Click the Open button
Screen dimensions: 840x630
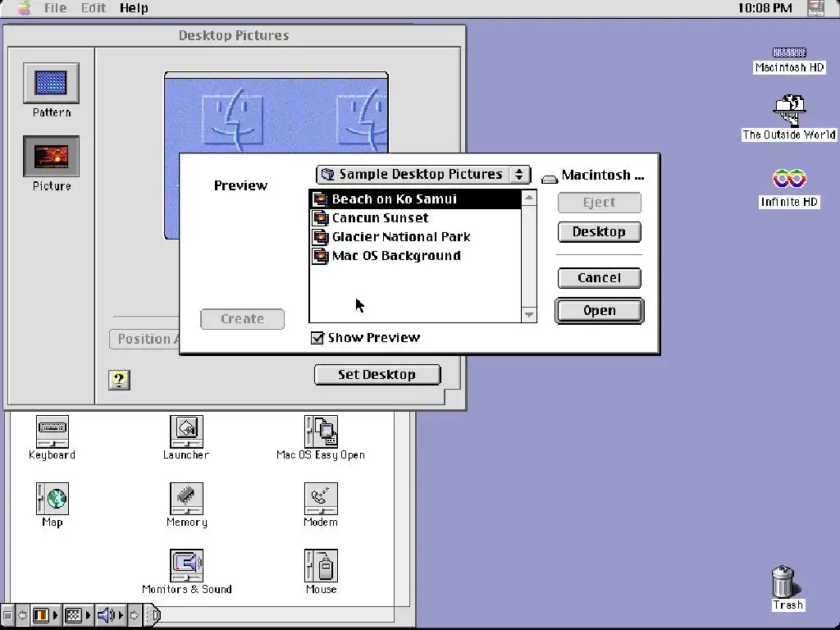coord(600,311)
